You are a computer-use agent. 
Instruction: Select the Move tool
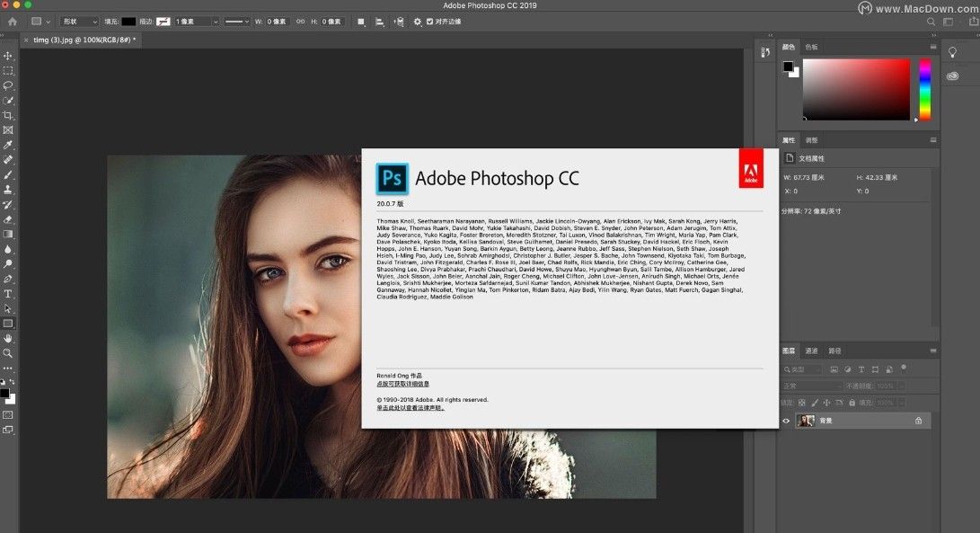coord(8,56)
